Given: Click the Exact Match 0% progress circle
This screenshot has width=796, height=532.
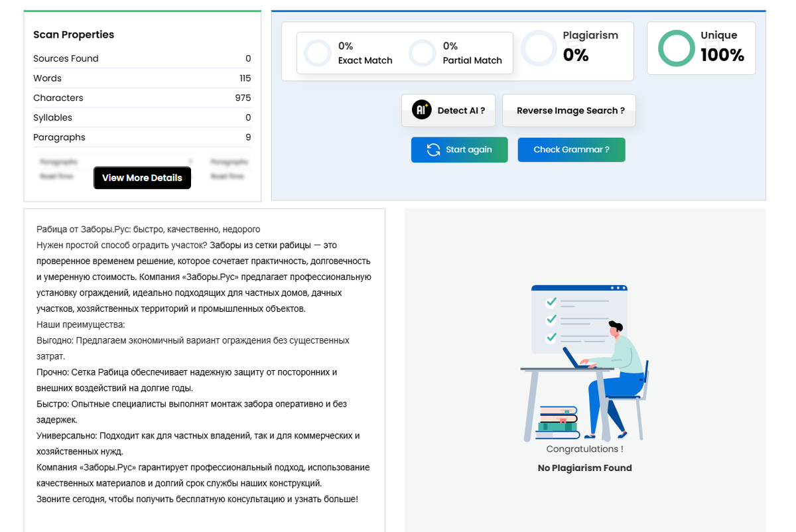Looking at the screenshot, I should (318, 52).
